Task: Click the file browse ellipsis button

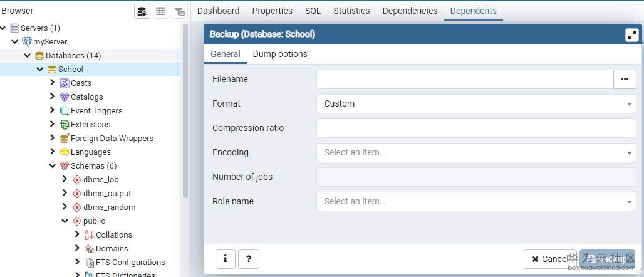Action: pyautogui.click(x=624, y=79)
